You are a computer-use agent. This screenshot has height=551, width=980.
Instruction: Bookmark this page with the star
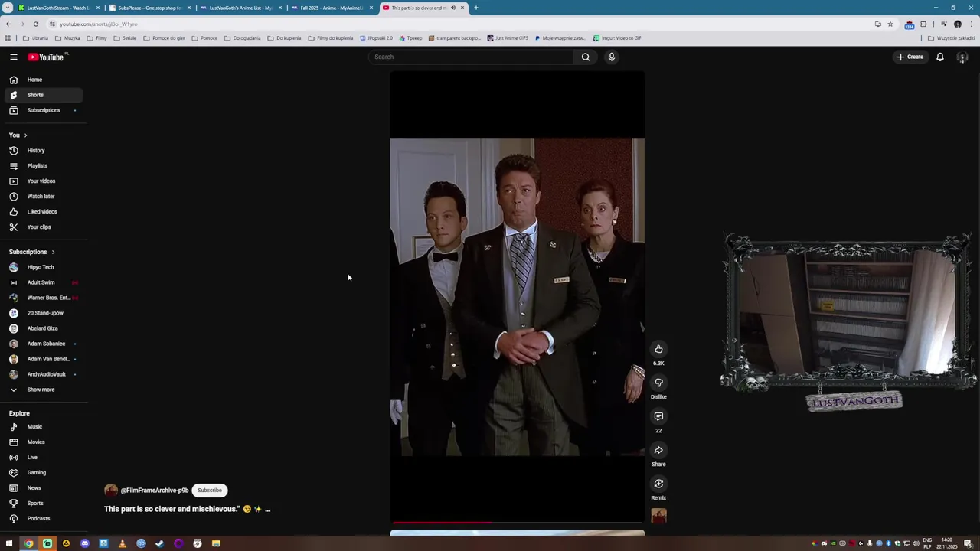click(x=890, y=24)
